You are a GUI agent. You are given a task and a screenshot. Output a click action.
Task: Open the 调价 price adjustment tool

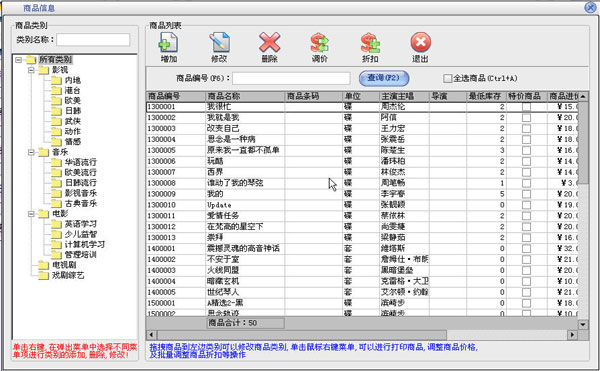(320, 42)
